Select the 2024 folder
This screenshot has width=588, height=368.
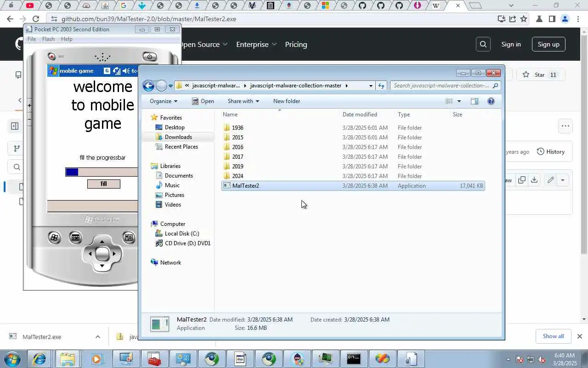353,176
